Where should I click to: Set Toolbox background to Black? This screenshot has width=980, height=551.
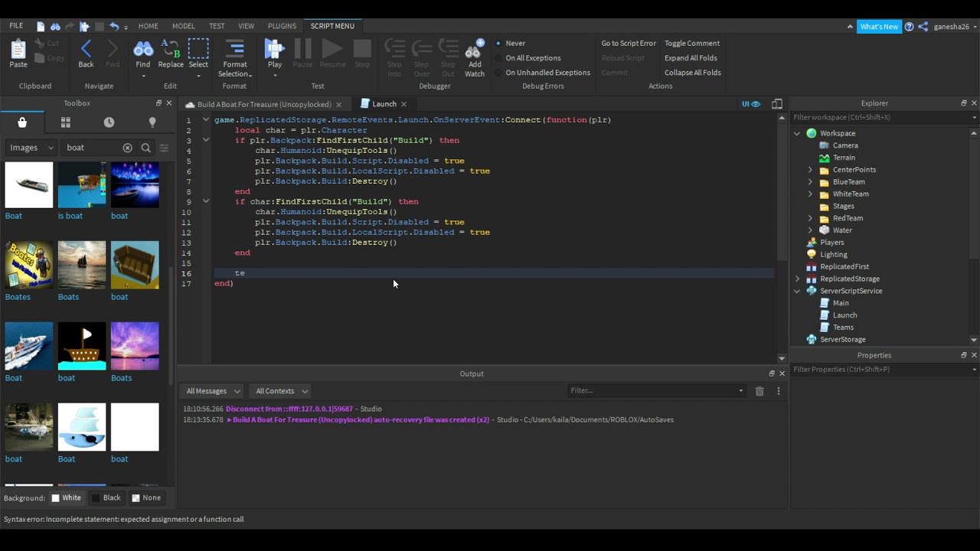click(106, 498)
